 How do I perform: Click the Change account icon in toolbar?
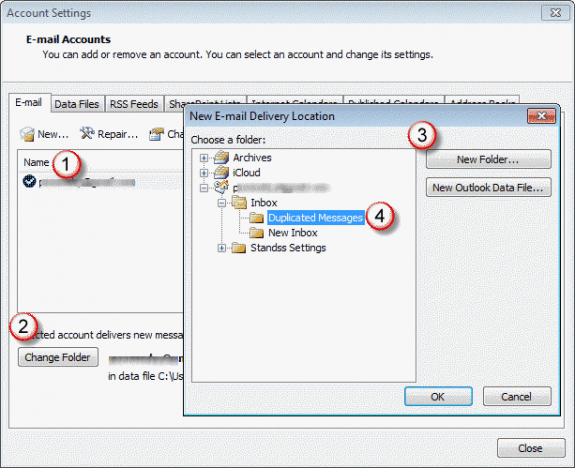point(157,134)
